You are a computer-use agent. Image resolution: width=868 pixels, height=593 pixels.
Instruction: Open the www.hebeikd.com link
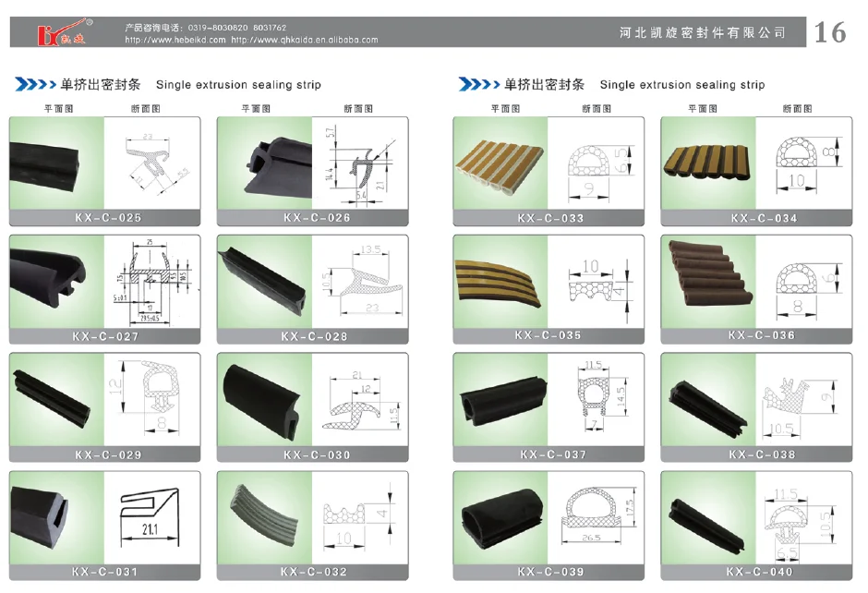point(175,40)
